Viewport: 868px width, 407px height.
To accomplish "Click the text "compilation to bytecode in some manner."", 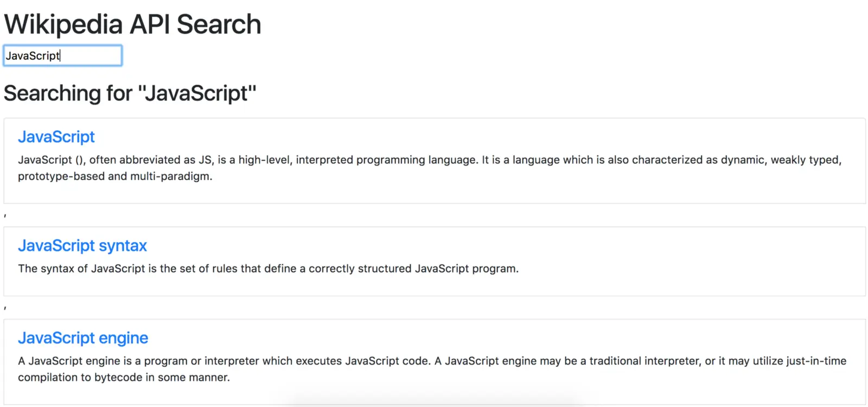I will pos(124,377).
